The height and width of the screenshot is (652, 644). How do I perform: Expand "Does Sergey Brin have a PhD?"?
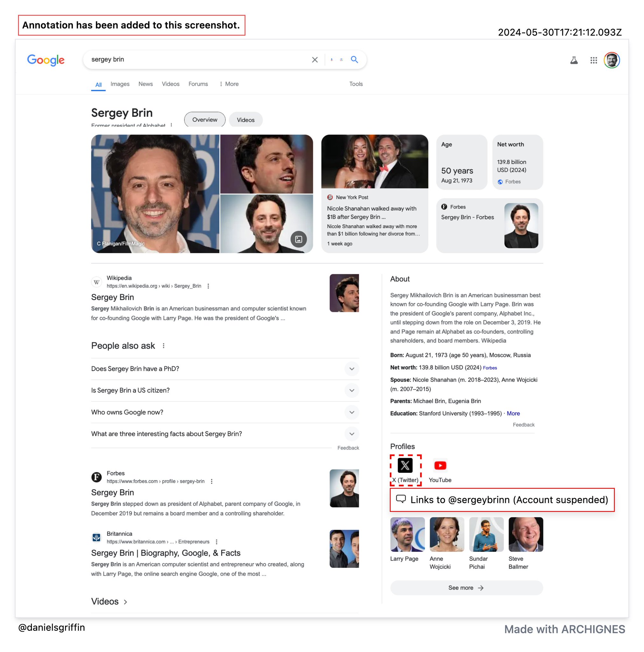click(x=225, y=369)
